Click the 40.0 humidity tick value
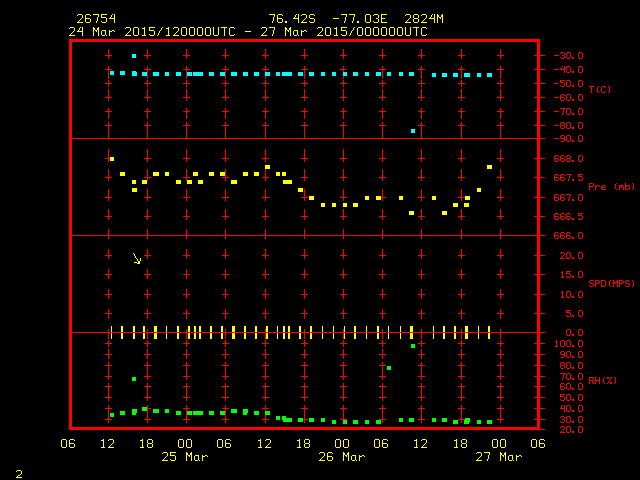 571,409
